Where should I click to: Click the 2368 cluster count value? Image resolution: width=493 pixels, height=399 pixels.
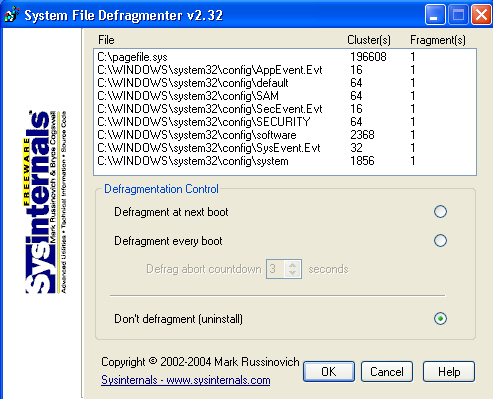[362, 135]
